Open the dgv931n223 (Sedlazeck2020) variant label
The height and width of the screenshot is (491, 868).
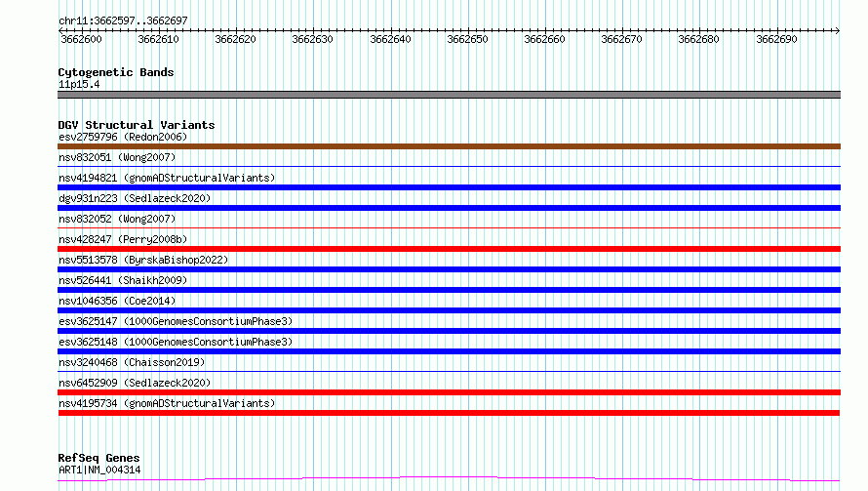pyautogui.click(x=135, y=198)
